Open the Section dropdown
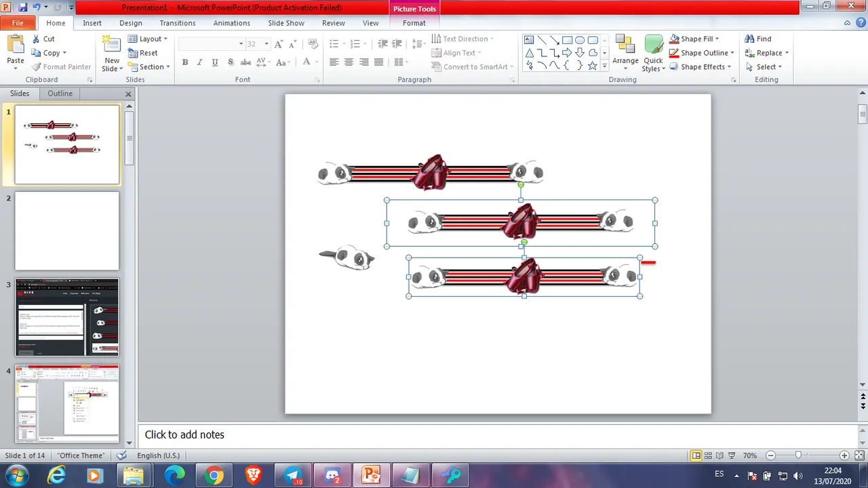Image resolution: width=868 pixels, height=488 pixels. tap(148, 67)
